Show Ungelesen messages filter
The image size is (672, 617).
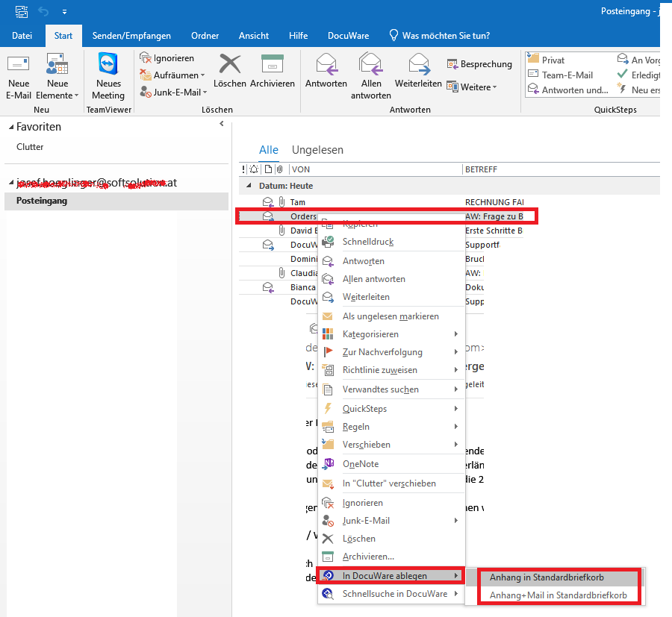click(x=317, y=150)
